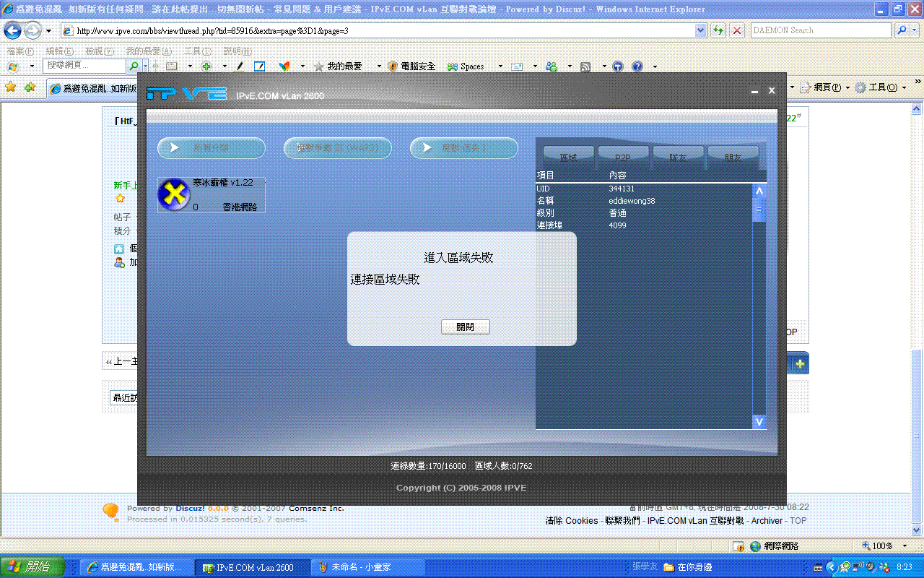This screenshot has height=578, width=924.
Task: Click the 開始 Start button
Action: click(x=32, y=567)
